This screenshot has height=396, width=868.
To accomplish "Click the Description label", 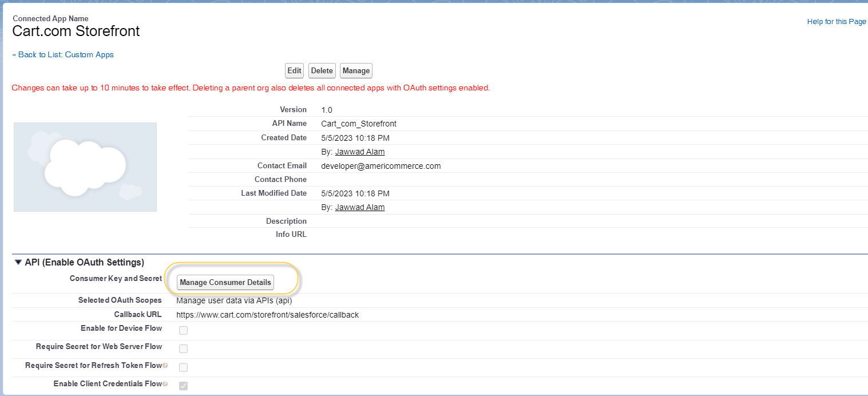I will click(x=286, y=221).
